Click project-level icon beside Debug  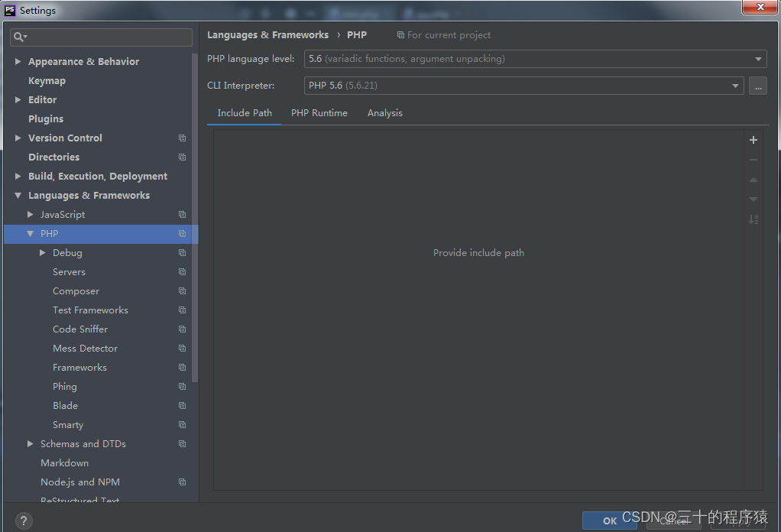tap(183, 252)
